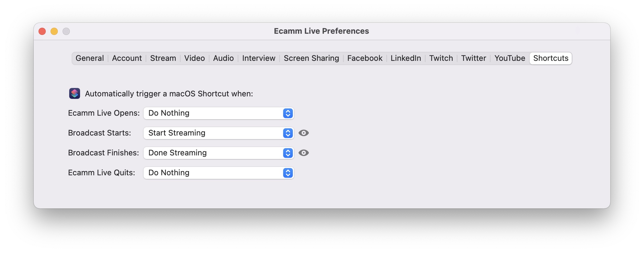
Task: Switch to the LinkedIn tab
Action: [x=406, y=58]
